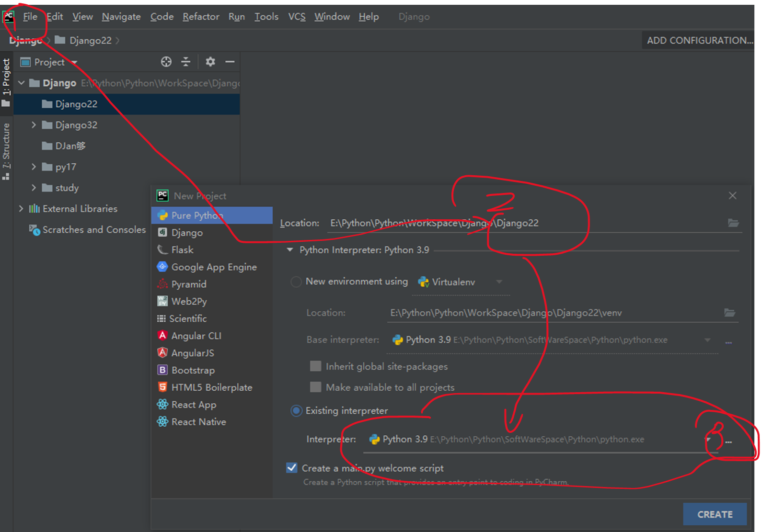Select Flask project type
The image size is (762, 532).
pos(212,250)
